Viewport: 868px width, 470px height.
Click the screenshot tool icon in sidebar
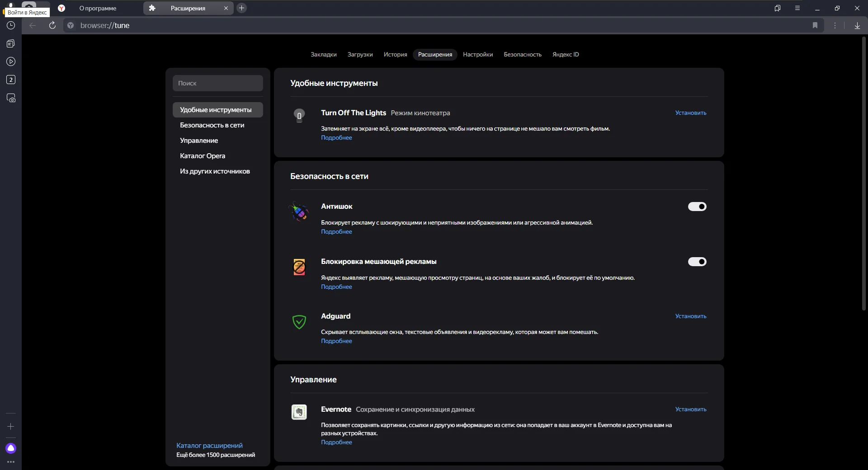coord(11,98)
